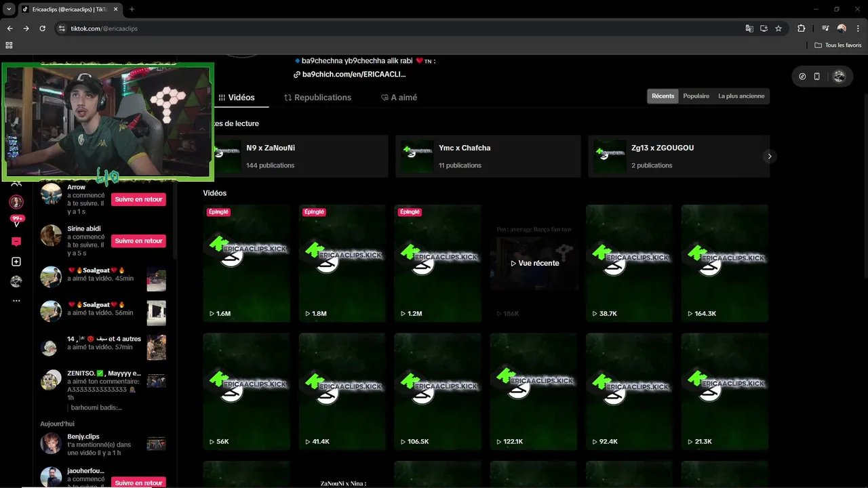This screenshot has width=868, height=488.
Task: Click the pink-ringed avatar in left sidebar
Action: 16,202
